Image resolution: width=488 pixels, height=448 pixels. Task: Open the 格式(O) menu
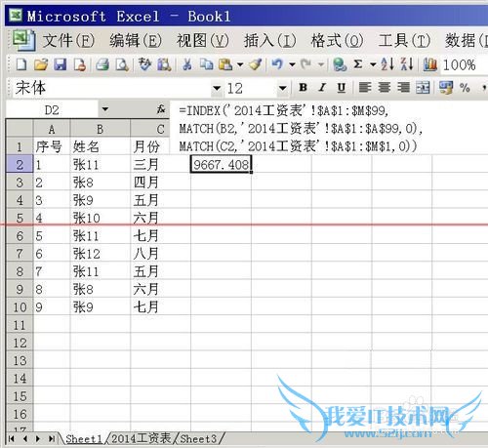pyautogui.click(x=337, y=41)
